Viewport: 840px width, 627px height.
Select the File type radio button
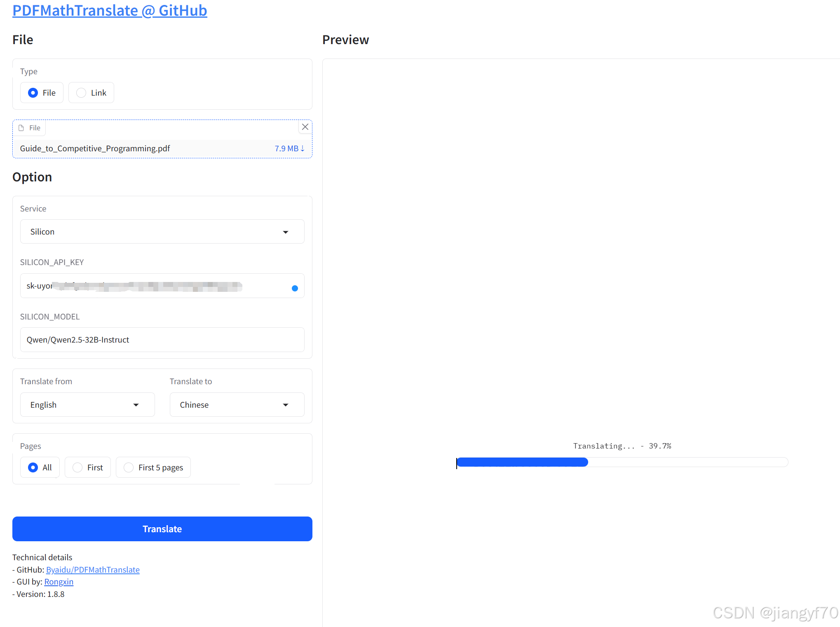point(33,93)
